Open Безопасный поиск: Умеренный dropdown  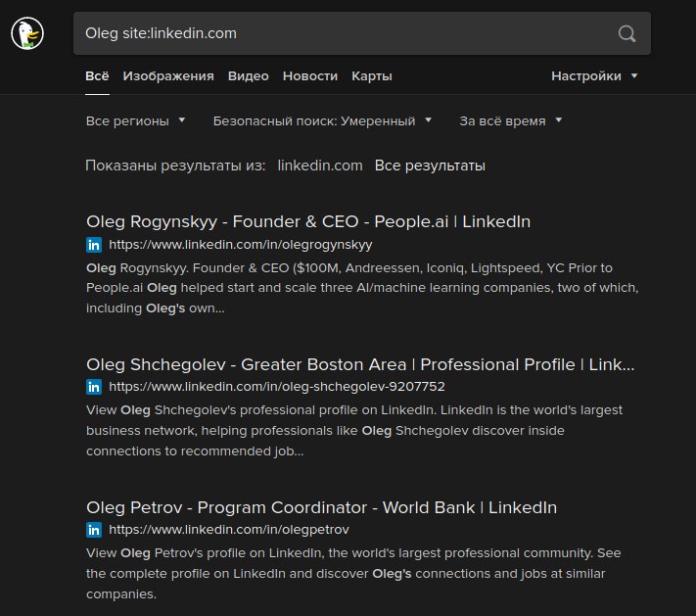[x=322, y=120]
